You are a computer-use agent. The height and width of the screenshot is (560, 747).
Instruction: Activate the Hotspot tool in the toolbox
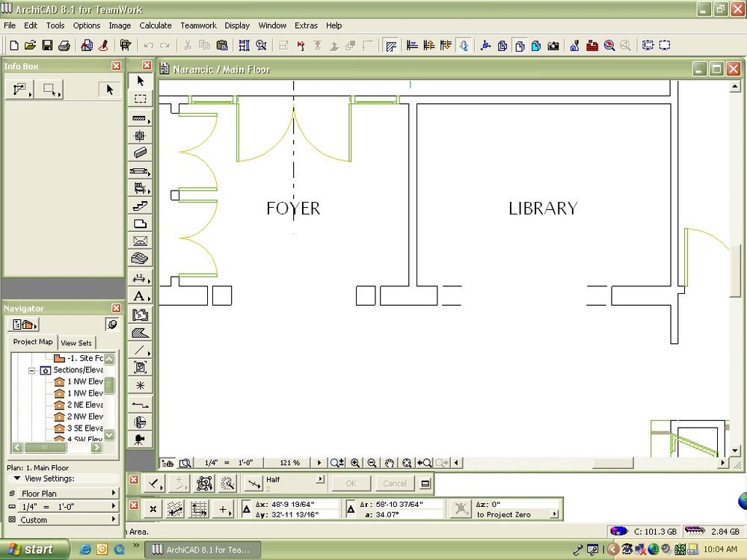pos(140,386)
